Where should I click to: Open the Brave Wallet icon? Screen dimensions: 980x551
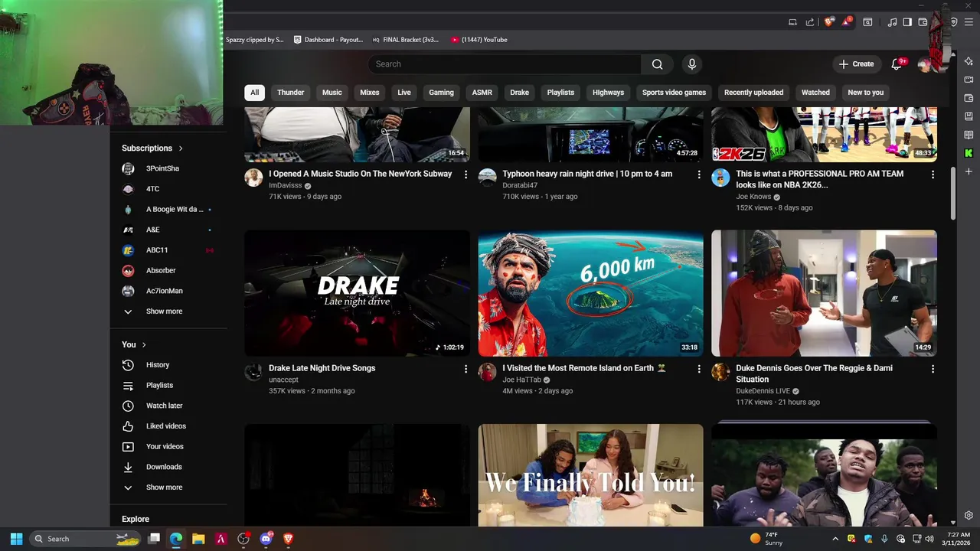[923, 22]
